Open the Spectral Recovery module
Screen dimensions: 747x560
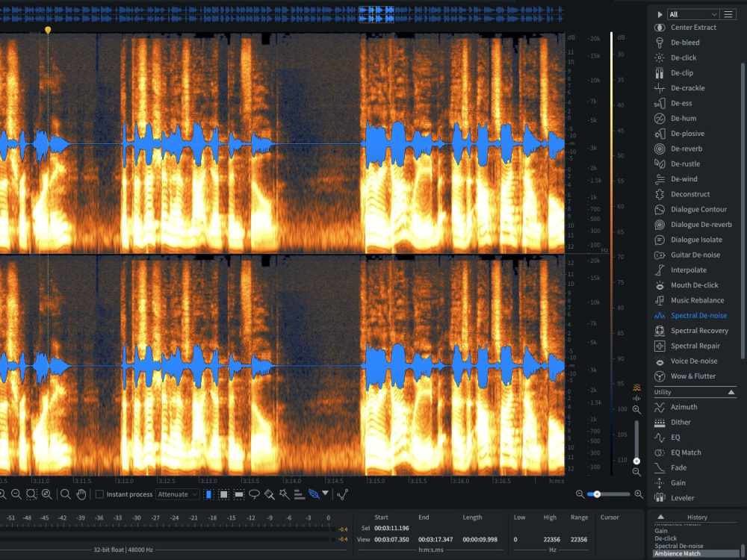click(x=692, y=331)
